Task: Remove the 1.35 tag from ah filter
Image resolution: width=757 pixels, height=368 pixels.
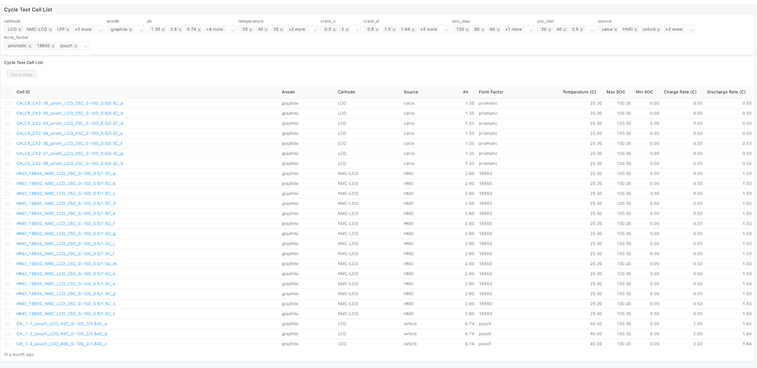Action: [x=163, y=29]
